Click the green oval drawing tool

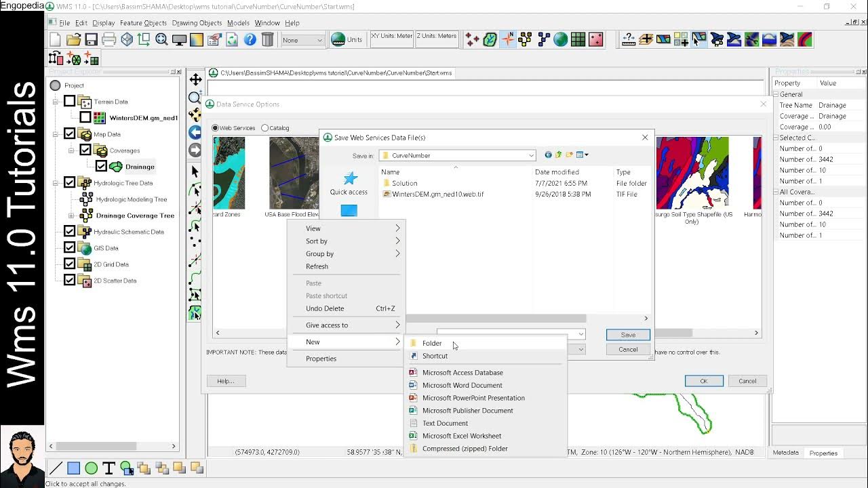coord(91,468)
